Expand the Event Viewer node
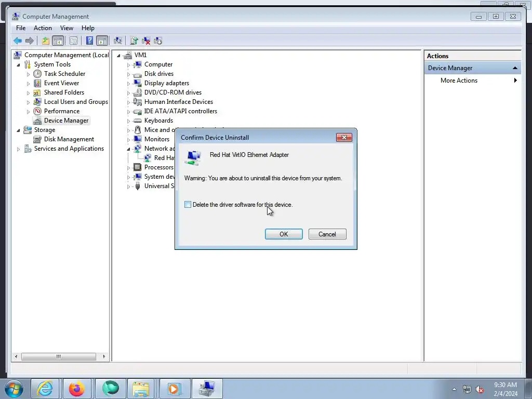Screen dimensions: 532x399 coord(28,84)
